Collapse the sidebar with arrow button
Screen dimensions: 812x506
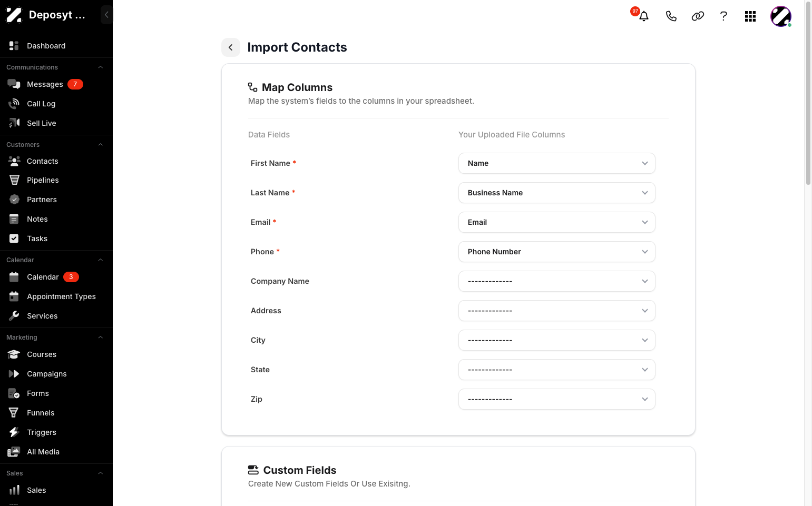[x=106, y=15]
